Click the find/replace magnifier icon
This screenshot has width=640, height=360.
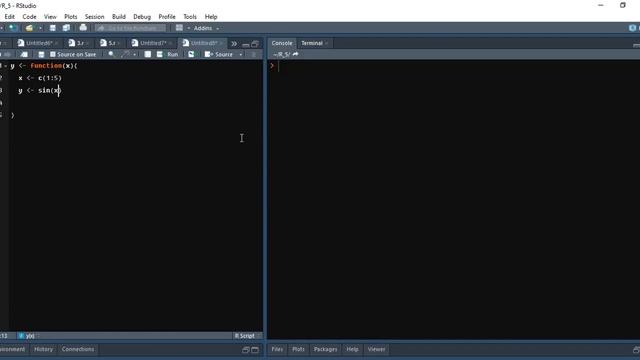(111, 54)
